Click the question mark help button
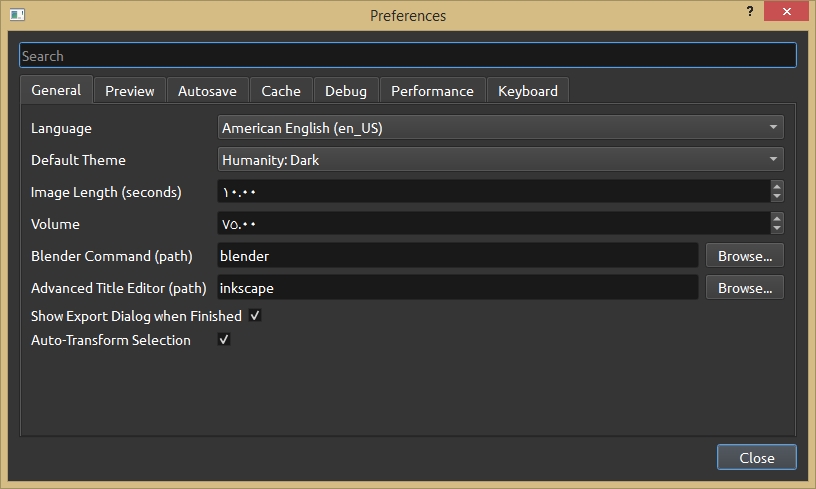This screenshot has height=489, width=816. click(750, 11)
